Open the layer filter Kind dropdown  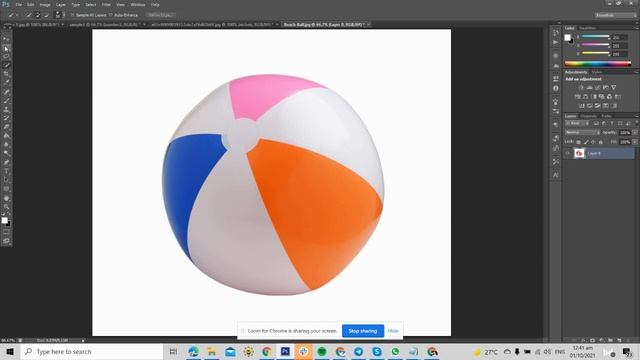coord(577,123)
